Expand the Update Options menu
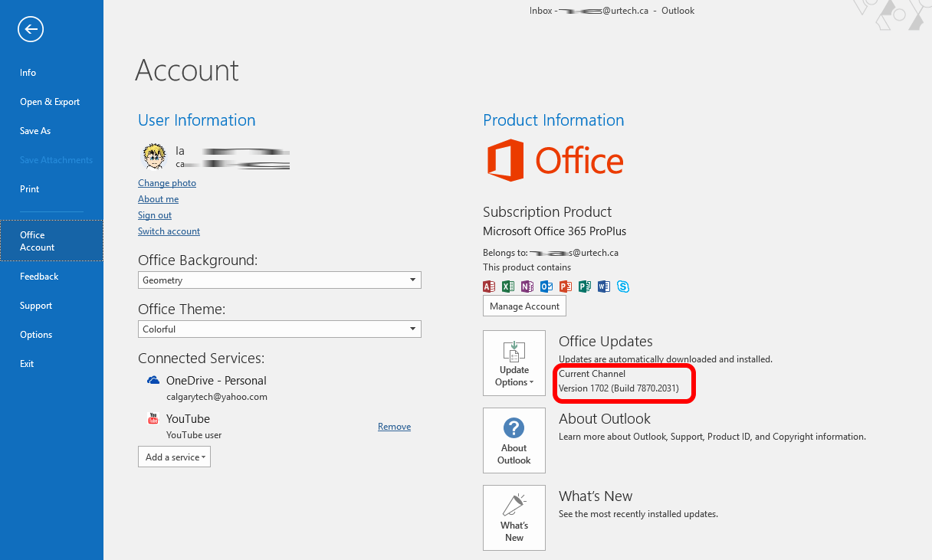 point(514,363)
